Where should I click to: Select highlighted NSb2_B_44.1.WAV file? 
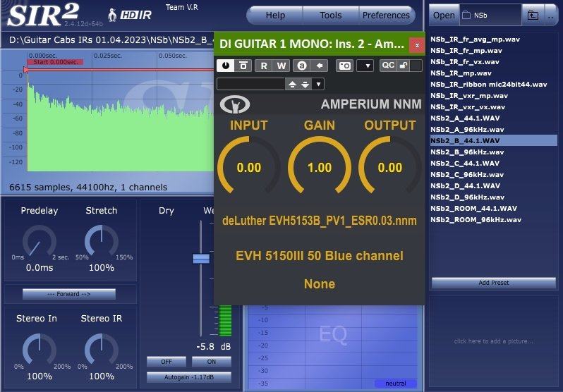pos(494,141)
